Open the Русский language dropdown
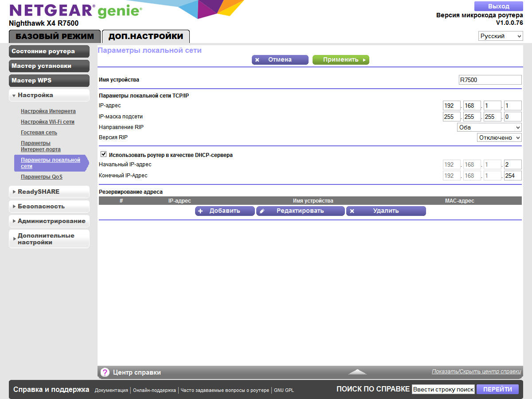532x399 pixels. point(501,36)
